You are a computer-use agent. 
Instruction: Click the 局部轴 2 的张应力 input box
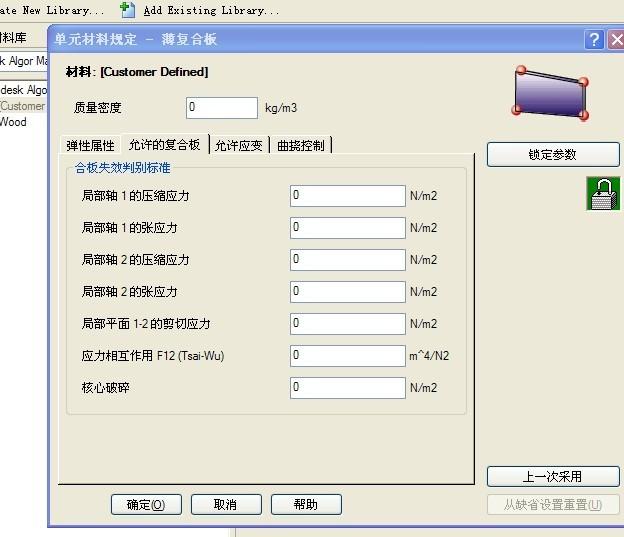tap(347, 292)
